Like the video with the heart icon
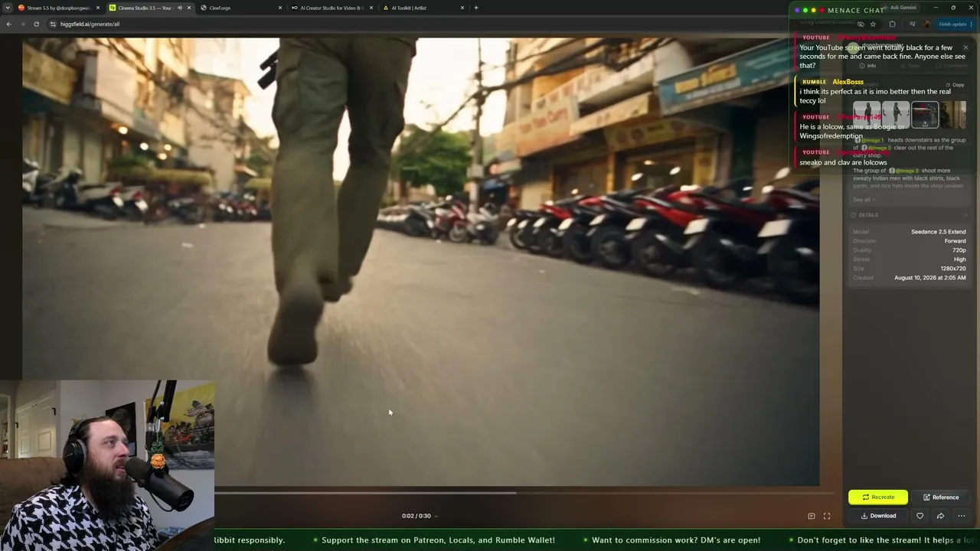The width and height of the screenshot is (980, 551). pyautogui.click(x=920, y=516)
